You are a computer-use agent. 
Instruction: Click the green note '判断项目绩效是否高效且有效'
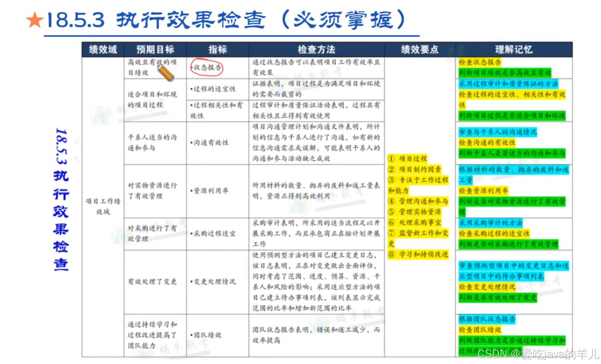pos(505,73)
